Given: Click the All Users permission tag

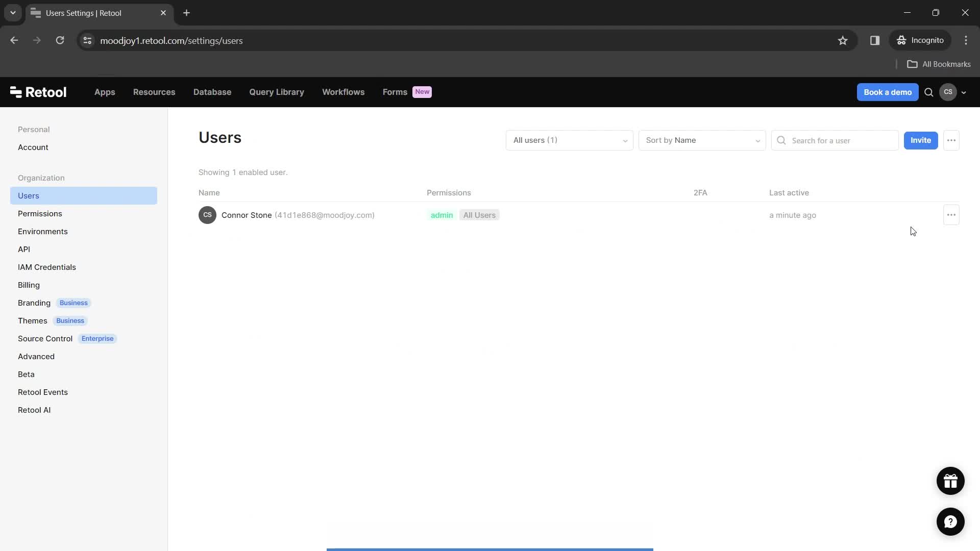Looking at the screenshot, I should click(479, 215).
